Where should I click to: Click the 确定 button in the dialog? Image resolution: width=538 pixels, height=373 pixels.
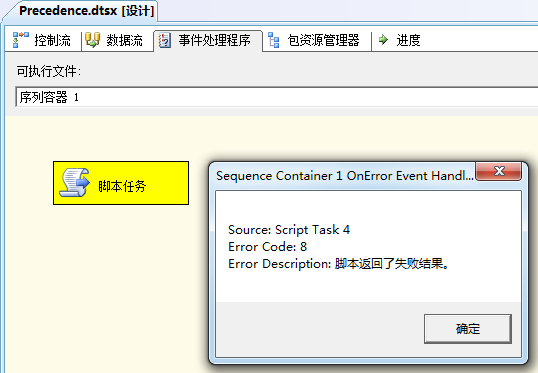468,329
